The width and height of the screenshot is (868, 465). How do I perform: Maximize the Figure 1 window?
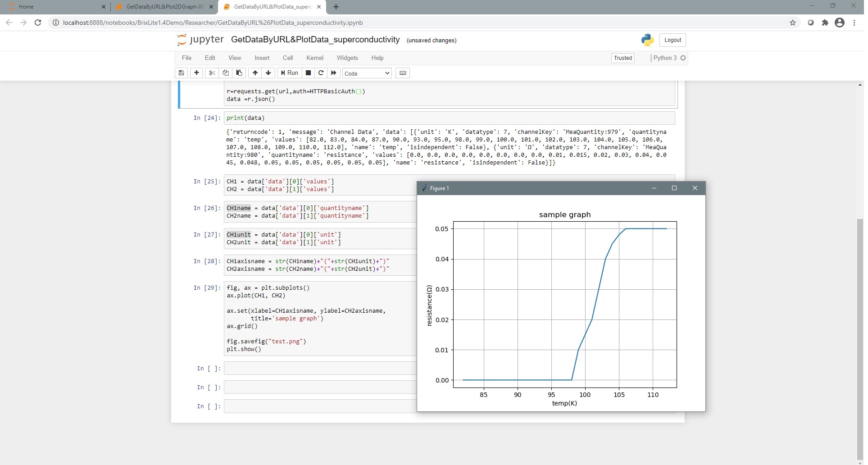click(674, 188)
